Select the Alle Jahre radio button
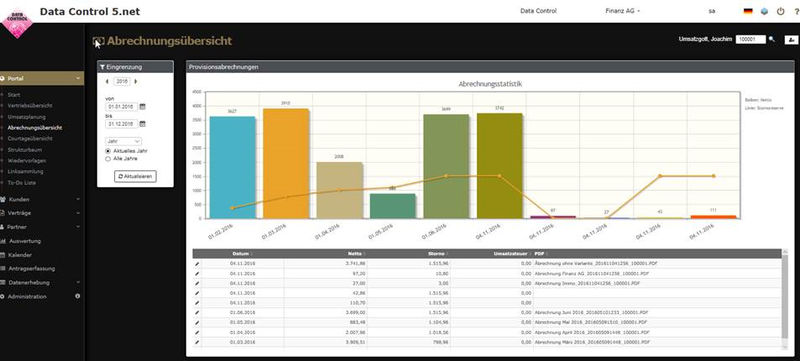The height and width of the screenshot is (361, 800). click(108, 159)
